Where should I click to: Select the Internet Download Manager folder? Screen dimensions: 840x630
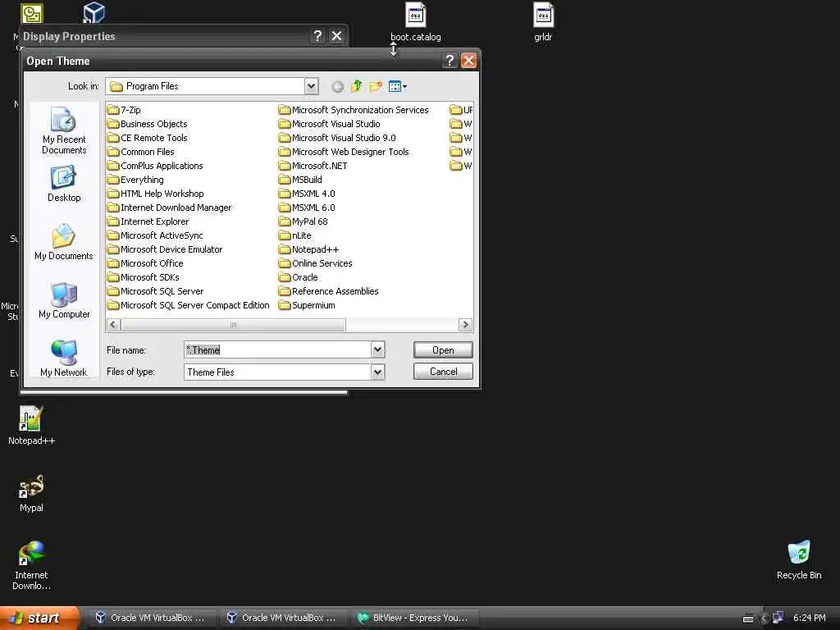(x=170, y=208)
